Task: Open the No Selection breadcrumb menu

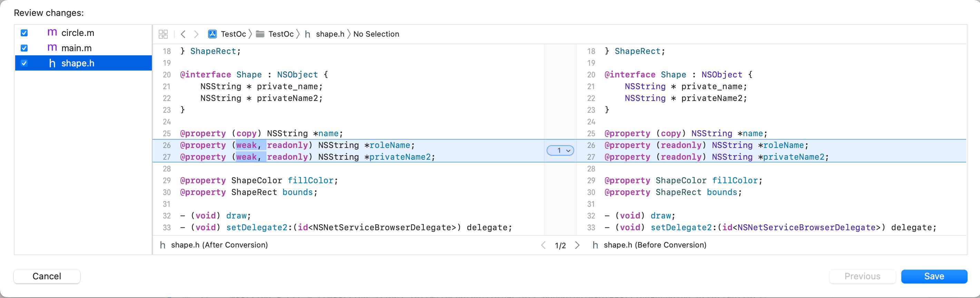Action: [x=376, y=34]
